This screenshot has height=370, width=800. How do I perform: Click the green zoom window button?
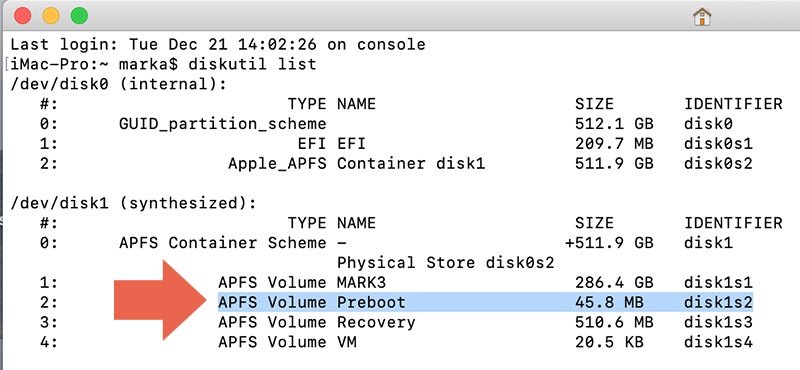(x=79, y=16)
